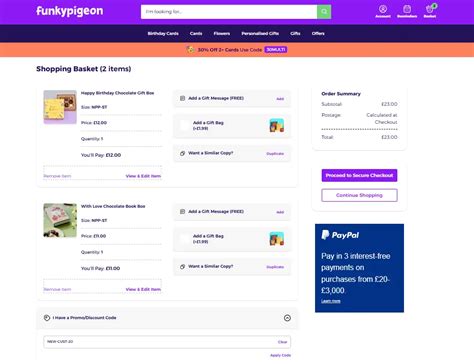474x364 pixels.
Task: Focus the 'I'm looking for' search box
Action: click(229, 12)
